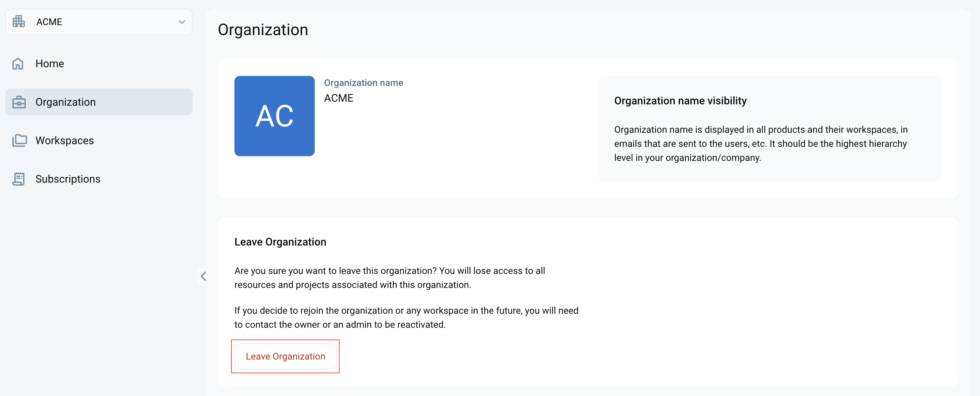The width and height of the screenshot is (980, 396).
Task: Click the Organization briefcase icon
Action: click(x=19, y=102)
